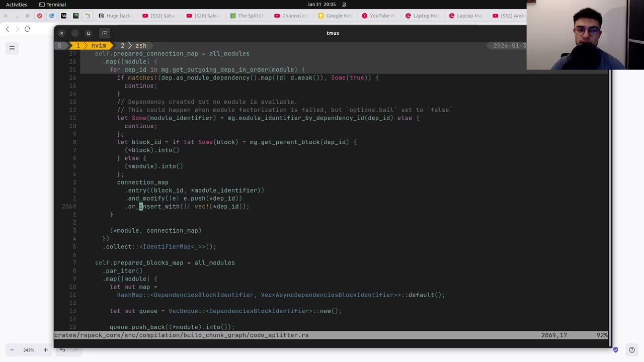Image resolution: width=644 pixels, height=362 pixels.
Task: Click the HashMap::<DependenciesBlockIdentifier line
Action: 281,295
